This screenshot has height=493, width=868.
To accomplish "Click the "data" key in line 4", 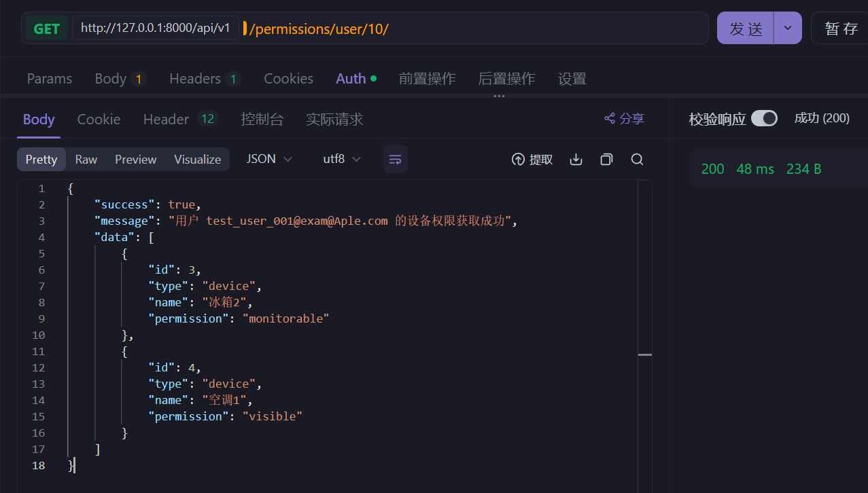I will 114,237.
